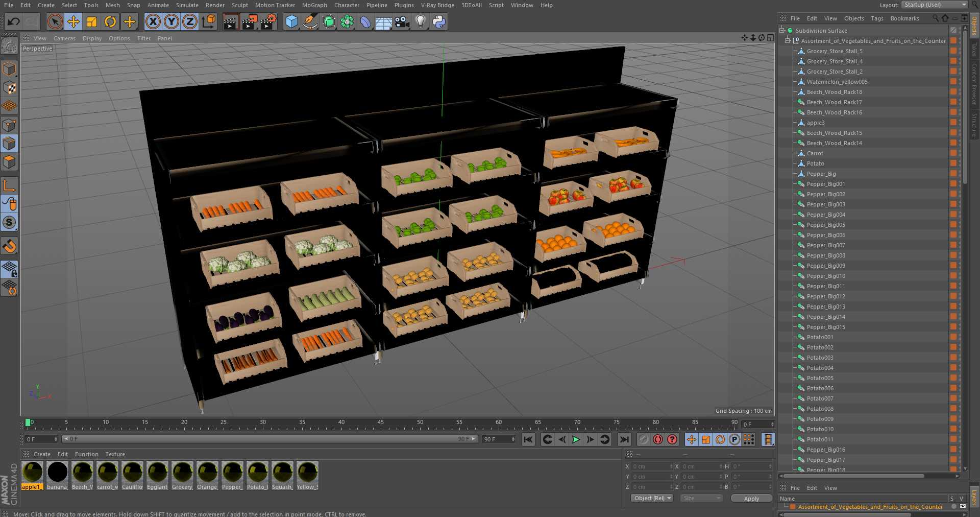Viewport: 980px width, 517px height.
Task: Add a floor environment object icon
Action: click(x=383, y=21)
